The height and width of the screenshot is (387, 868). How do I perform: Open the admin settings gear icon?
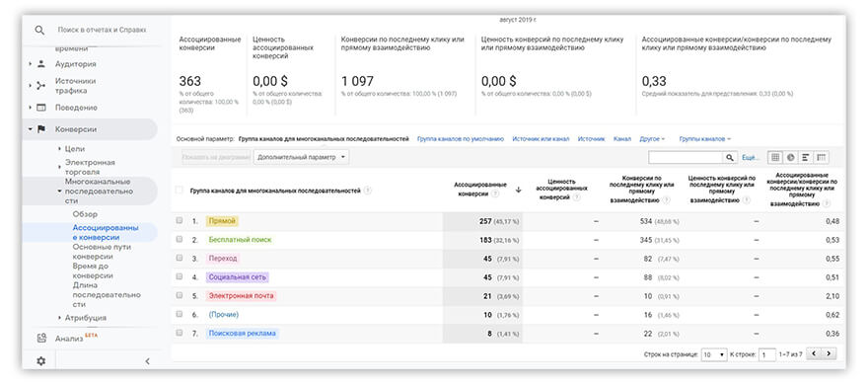coord(41,361)
